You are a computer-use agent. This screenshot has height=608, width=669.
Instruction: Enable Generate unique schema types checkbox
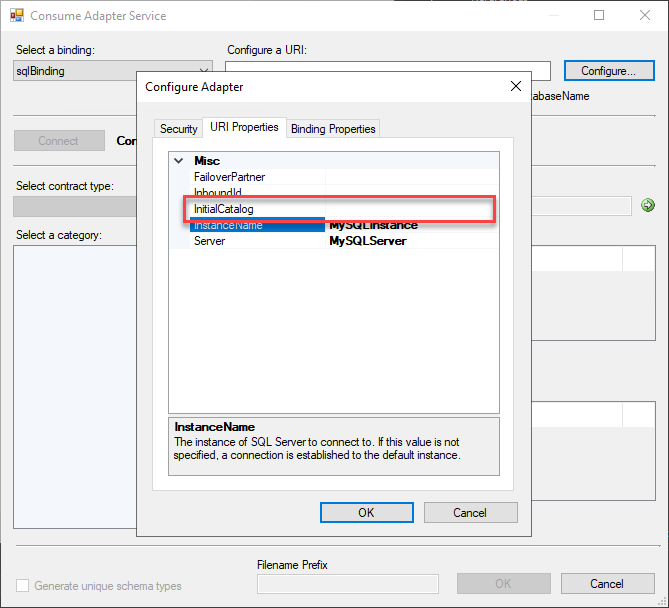22,586
